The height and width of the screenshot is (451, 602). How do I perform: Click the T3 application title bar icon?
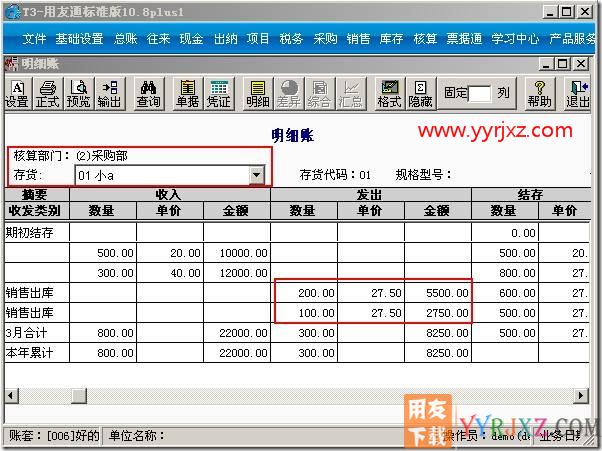[13, 12]
